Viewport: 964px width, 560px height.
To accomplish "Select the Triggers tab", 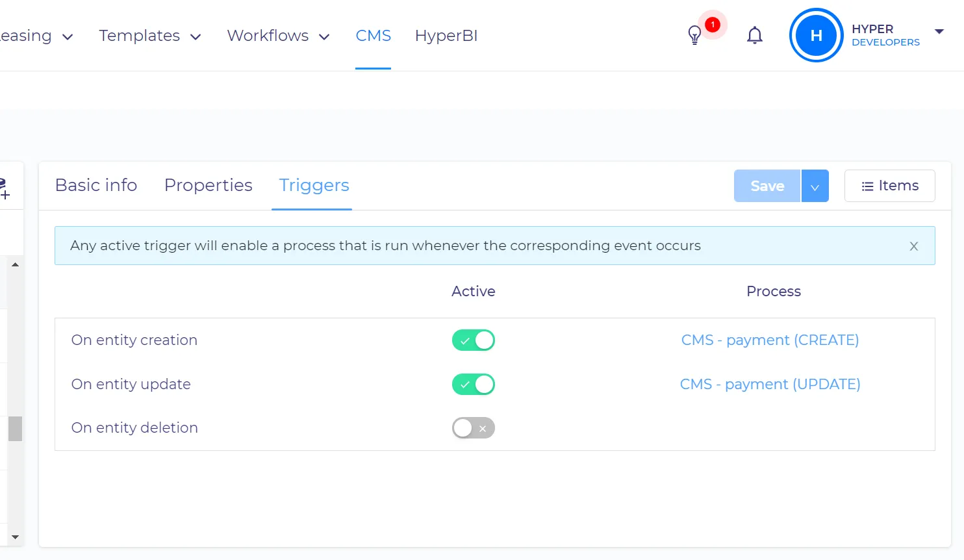I will pos(314,185).
